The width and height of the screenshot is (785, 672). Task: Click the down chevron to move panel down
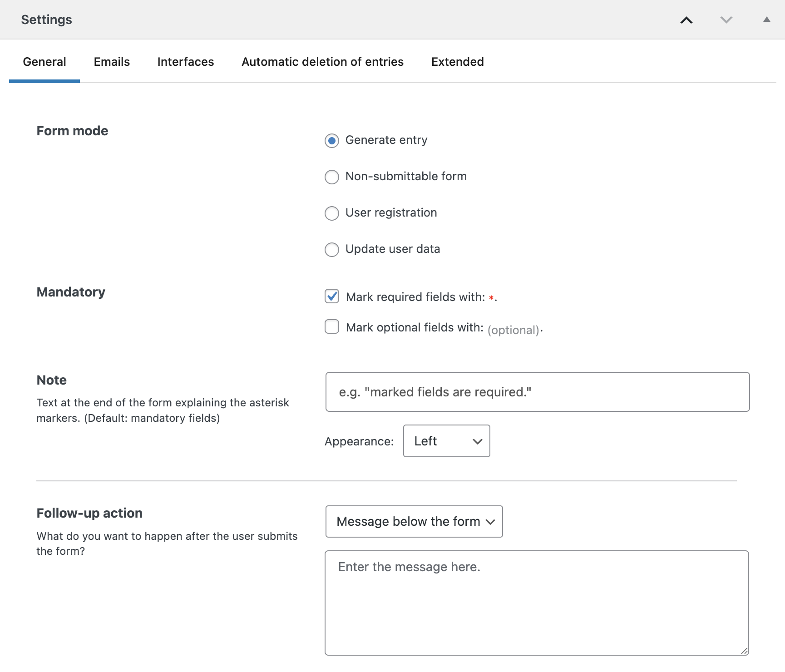[726, 20]
